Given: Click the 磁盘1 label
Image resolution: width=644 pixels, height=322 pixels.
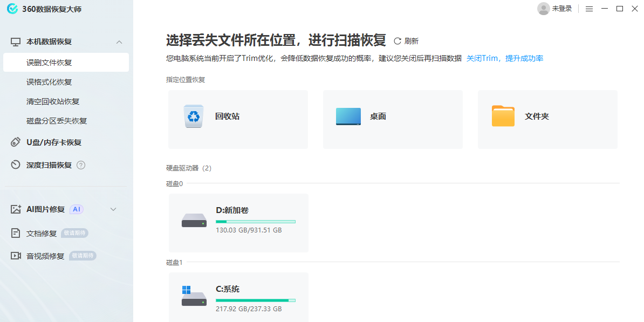Looking at the screenshot, I should 175,262.
